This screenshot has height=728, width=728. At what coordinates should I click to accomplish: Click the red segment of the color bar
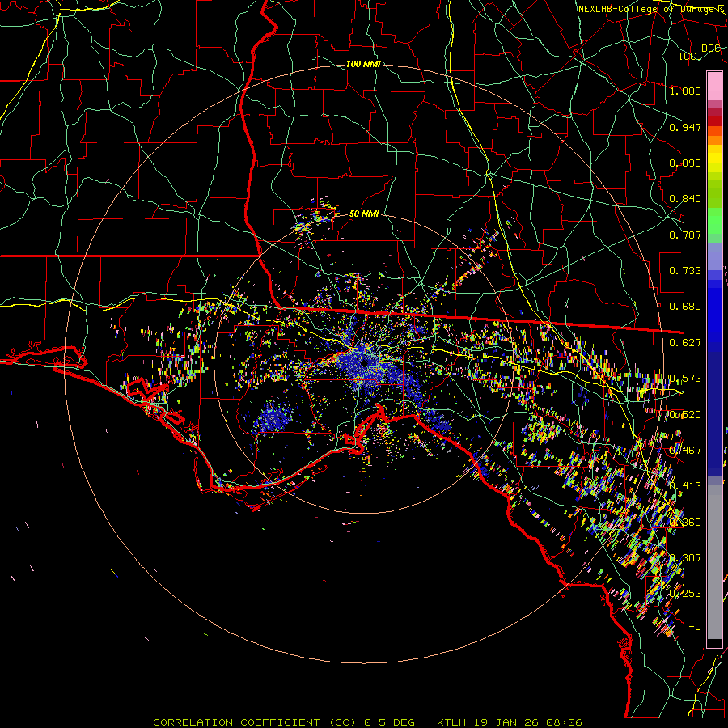click(714, 121)
